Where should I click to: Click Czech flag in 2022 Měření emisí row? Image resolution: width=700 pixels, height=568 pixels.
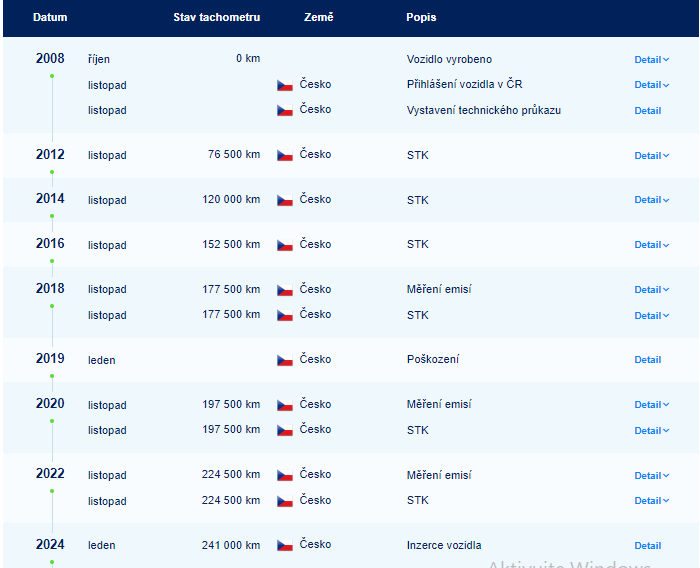tap(285, 475)
